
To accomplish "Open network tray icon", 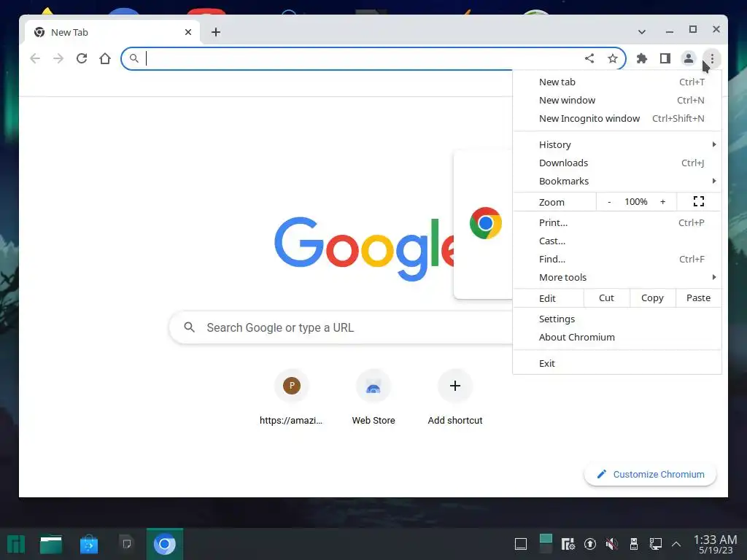I will point(656,544).
